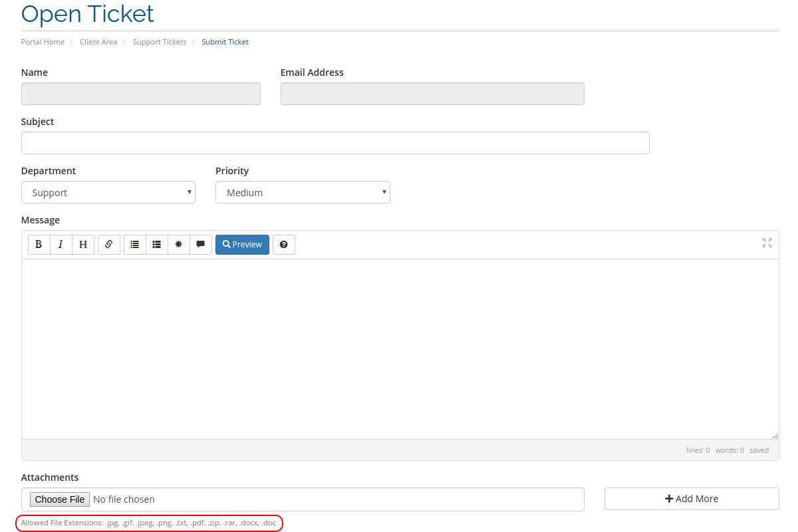Insert heading with the H button
The width and height of the screenshot is (798, 532).
(x=83, y=245)
